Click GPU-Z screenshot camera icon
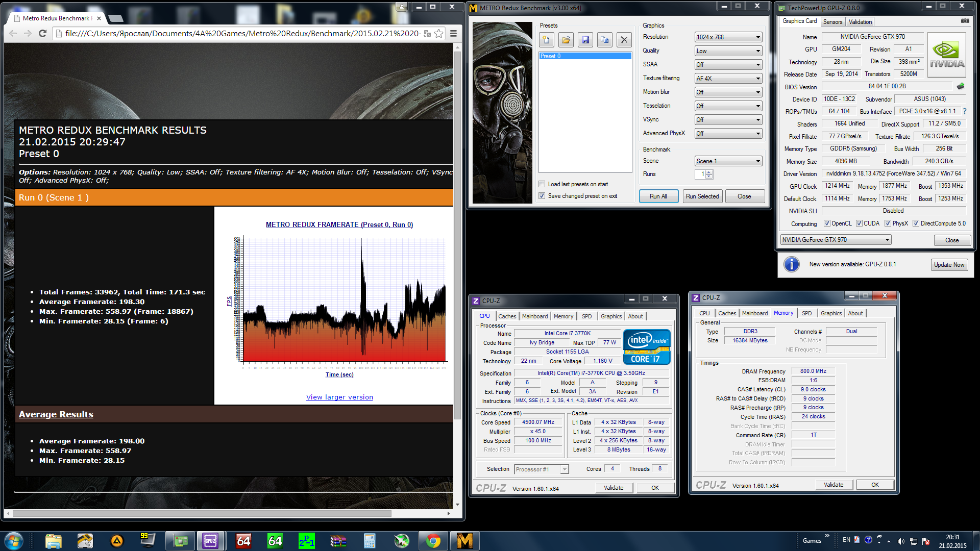Screen dimensions: 980x551 pos(965,21)
